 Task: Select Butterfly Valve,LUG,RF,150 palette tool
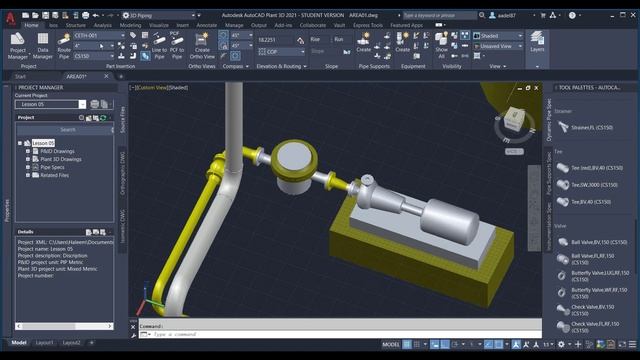[594, 276]
